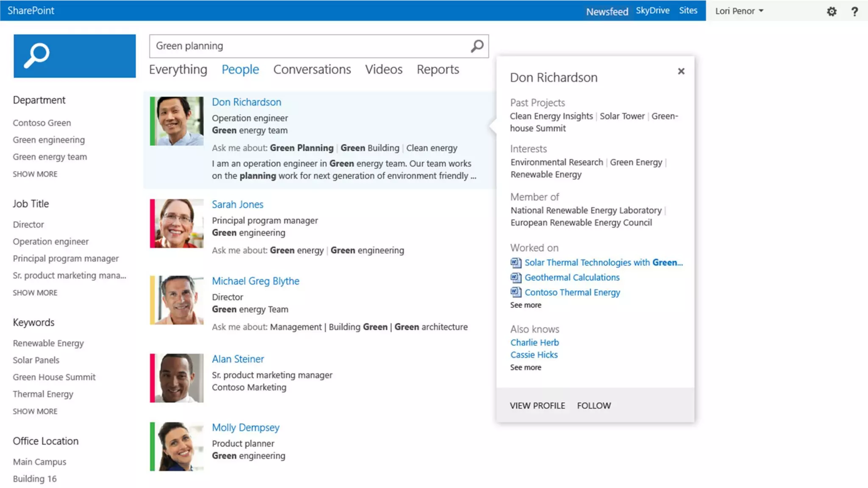Expand Department filters with SHOW MORE
The height and width of the screenshot is (488, 868).
click(35, 174)
